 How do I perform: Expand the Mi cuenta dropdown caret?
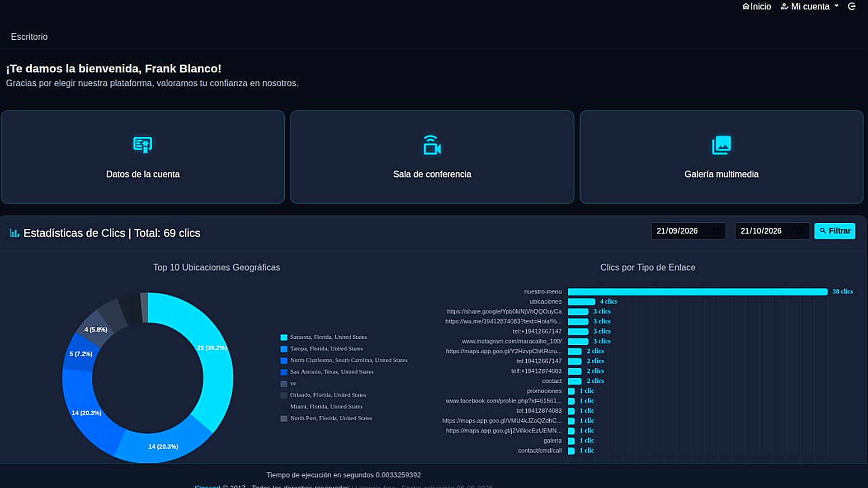point(836,6)
